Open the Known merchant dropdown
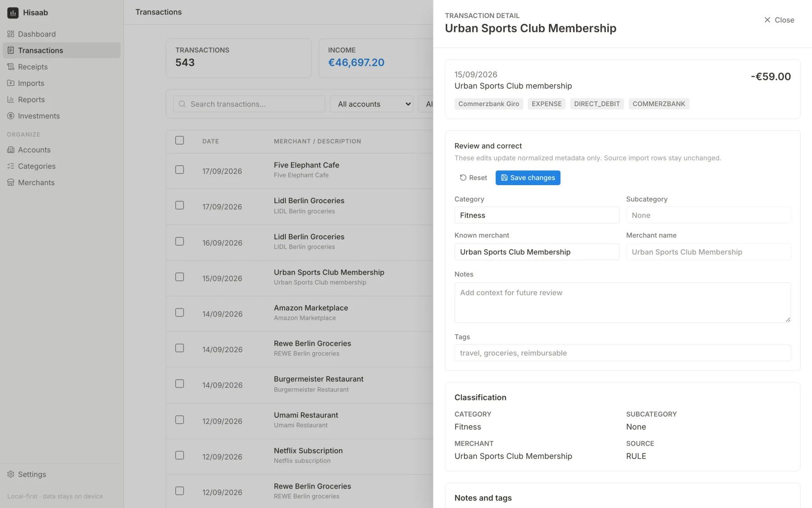Image resolution: width=812 pixels, height=508 pixels. [x=537, y=252]
